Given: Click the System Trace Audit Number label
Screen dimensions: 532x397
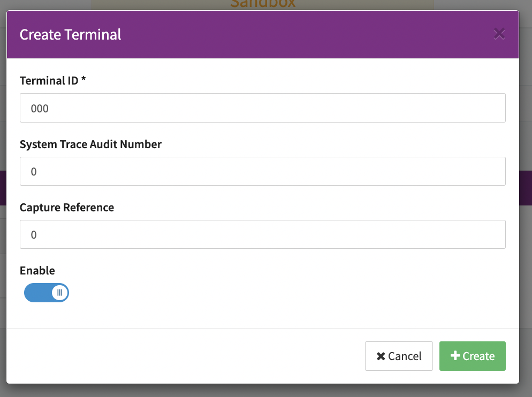Looking at the screenshot, I should click(x=90, y=144).
